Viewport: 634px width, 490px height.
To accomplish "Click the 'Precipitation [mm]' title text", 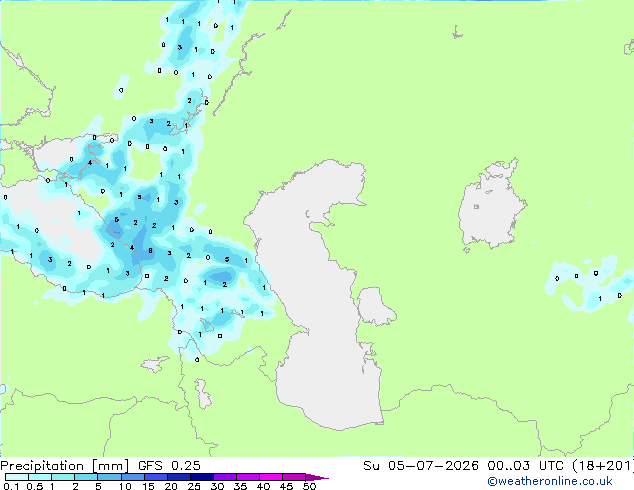I will (x=65, y=466).
